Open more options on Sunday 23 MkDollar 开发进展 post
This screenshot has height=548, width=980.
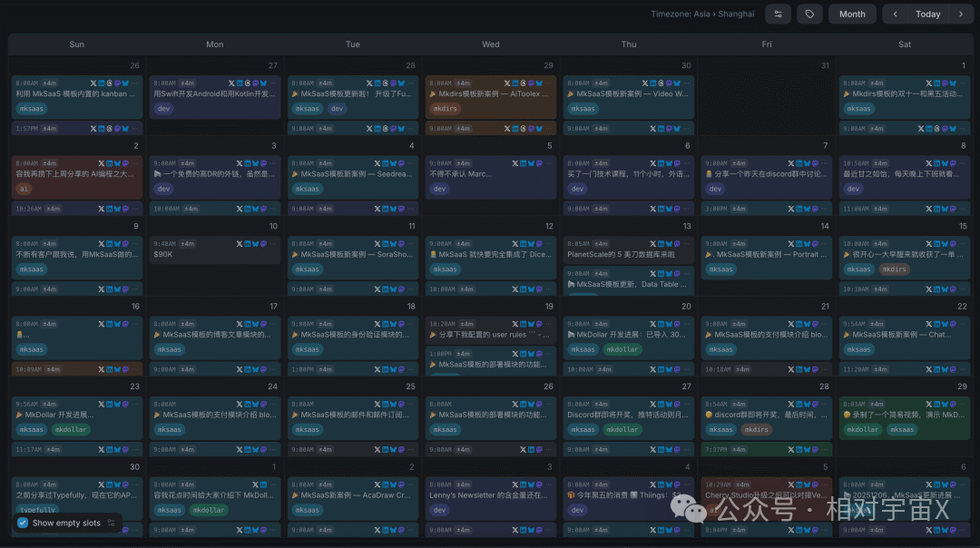[134, 405]
